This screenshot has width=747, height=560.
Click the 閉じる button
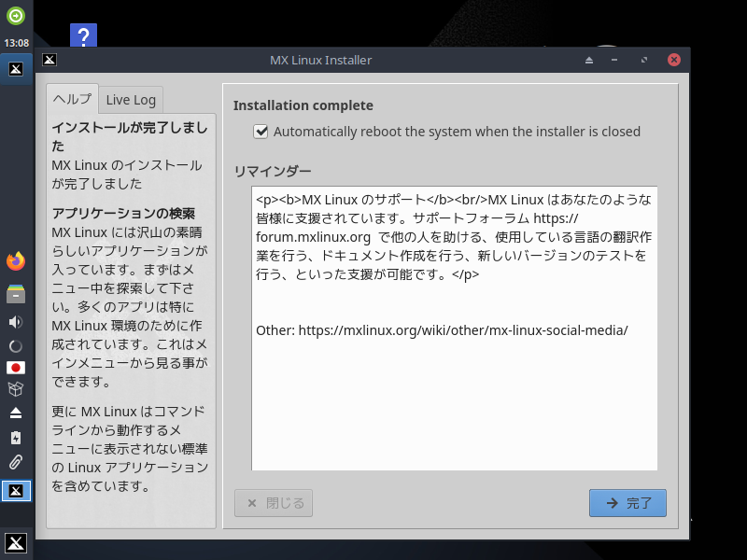[274, 503]
